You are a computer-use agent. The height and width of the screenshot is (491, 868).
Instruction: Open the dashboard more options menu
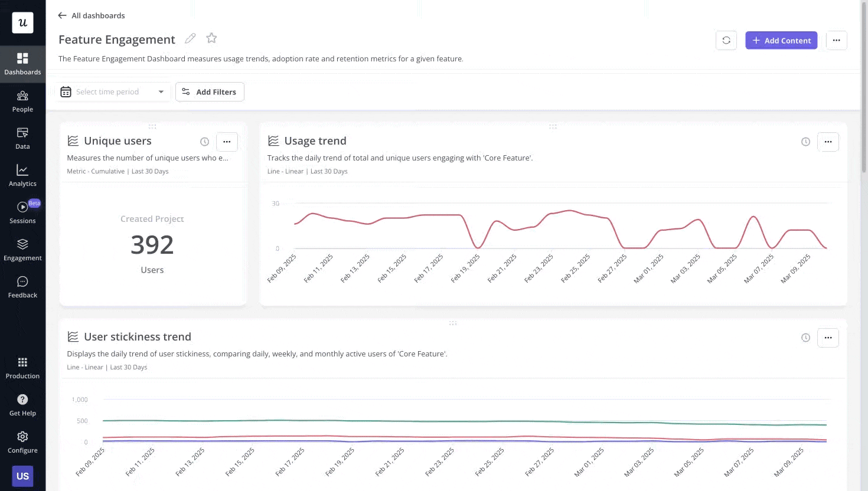click(x=836, y=40)
